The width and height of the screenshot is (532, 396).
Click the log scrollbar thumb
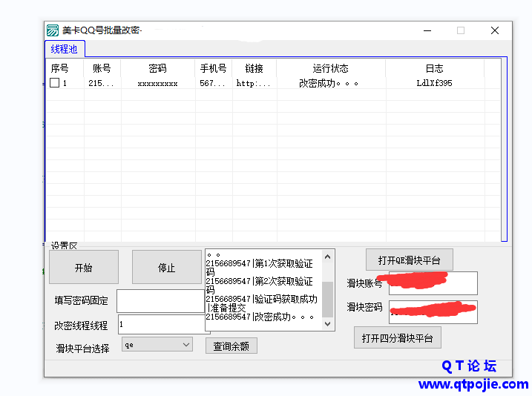pos(327,300)
